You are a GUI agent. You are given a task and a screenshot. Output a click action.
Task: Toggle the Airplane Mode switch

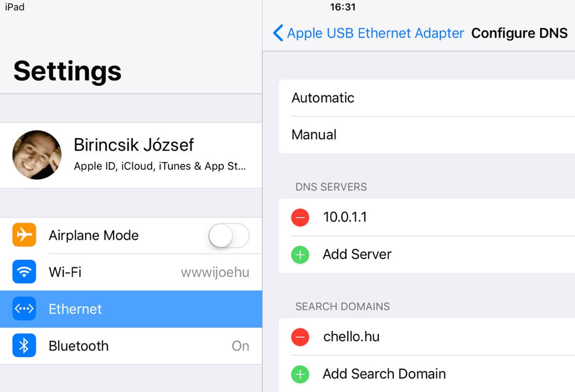(229, 235)
